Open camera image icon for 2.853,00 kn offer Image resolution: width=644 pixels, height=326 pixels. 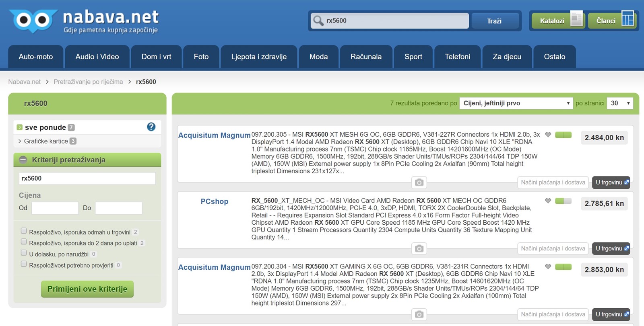pyautogui.click(x=419, y=314)
